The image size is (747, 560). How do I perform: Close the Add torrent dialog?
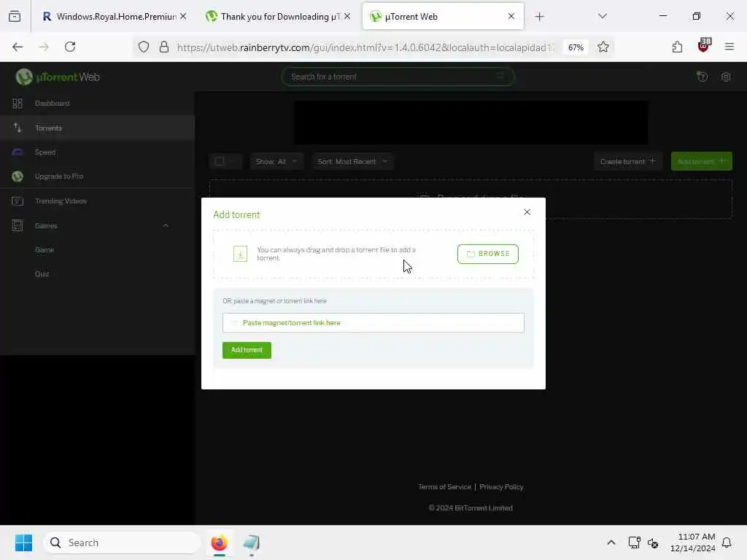527,212
